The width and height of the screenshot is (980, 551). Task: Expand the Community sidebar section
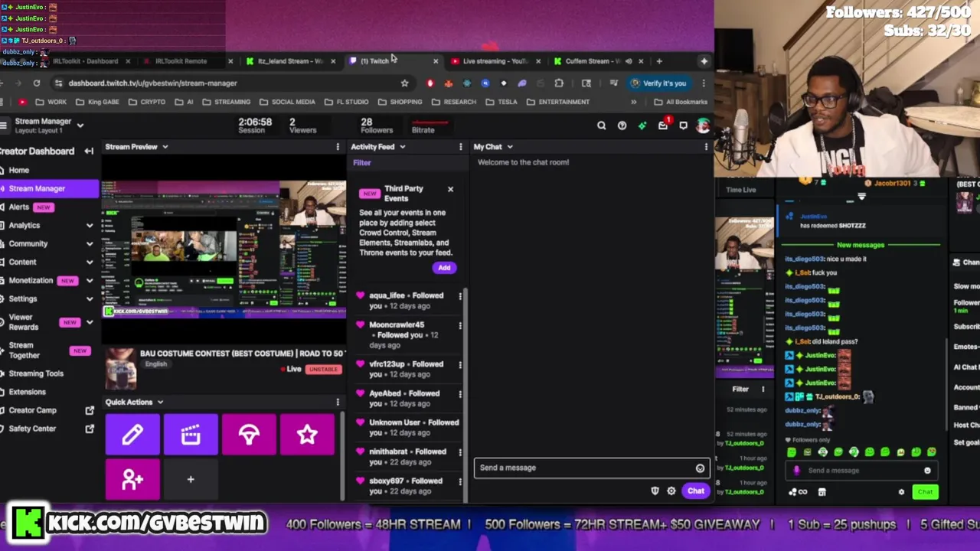pyautogui.click(x=90, y=244)
